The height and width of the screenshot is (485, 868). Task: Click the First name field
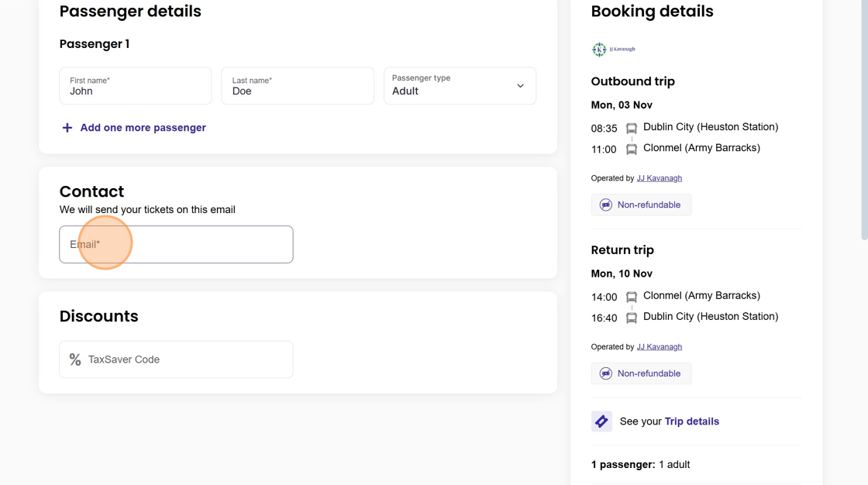click(135, 86)
